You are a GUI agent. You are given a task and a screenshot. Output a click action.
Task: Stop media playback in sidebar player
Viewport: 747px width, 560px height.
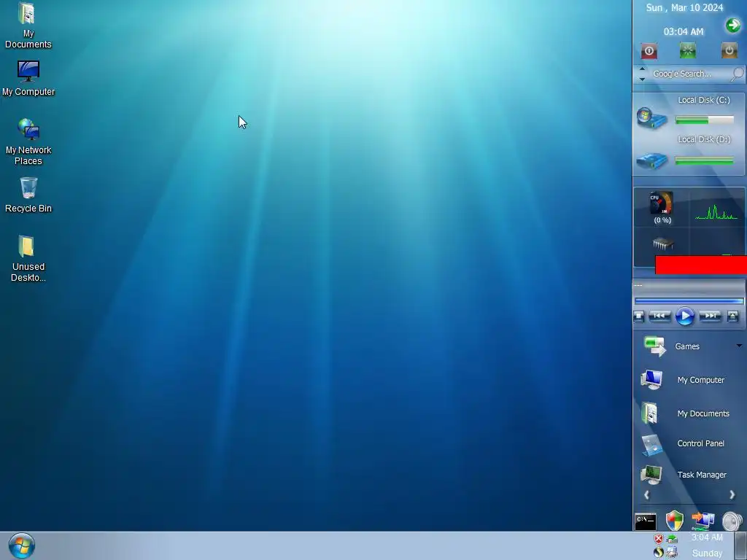tap(639, 316)
